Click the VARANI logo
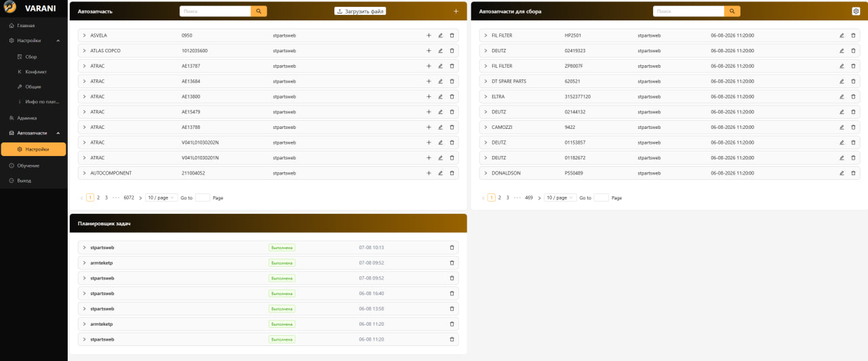This screenshot has height=361, width=868. click(x=29, y=8)
